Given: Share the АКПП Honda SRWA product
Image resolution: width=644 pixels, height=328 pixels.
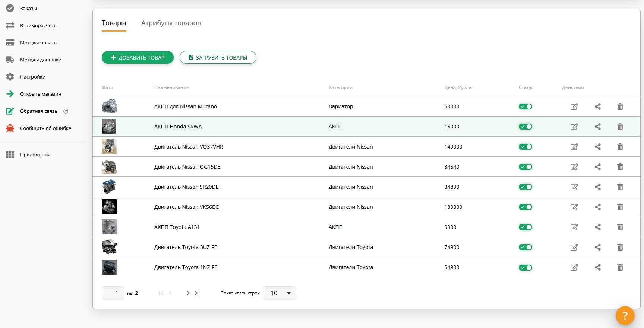Looking at the screenshot, I should pos(597,127).
